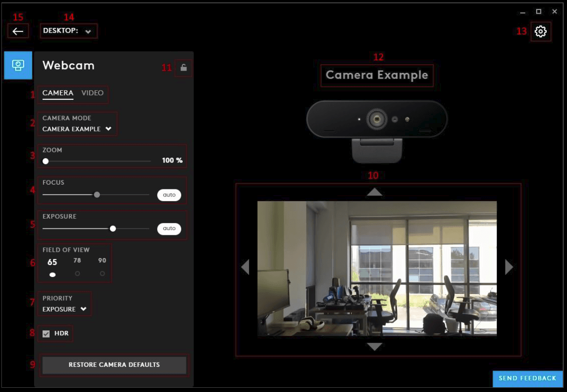Pan the camera view up
The image size is (567, 392).
[374, 192]
